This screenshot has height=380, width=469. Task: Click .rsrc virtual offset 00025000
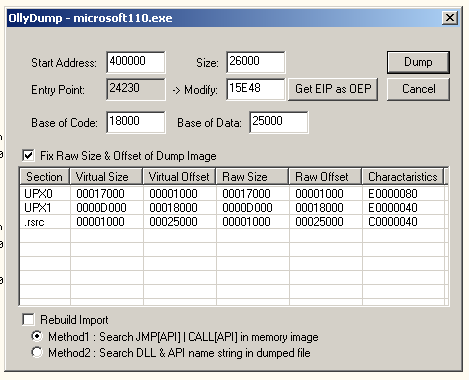coord(173,222)
